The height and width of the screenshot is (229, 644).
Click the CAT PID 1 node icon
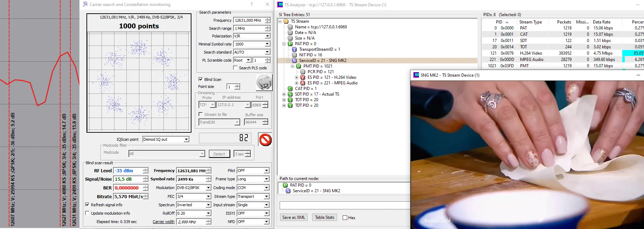click(290, 89)
